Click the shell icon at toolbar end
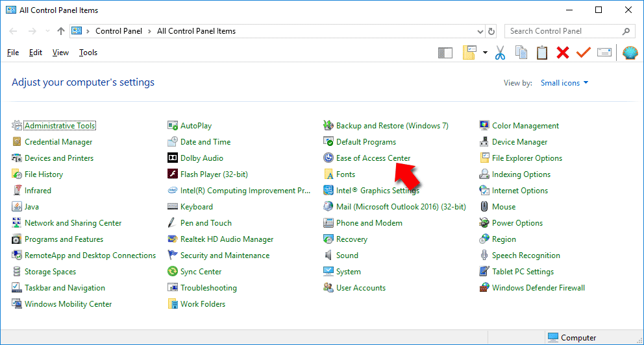Image resolution: width=644 pixels, height=345 pixels. click(630, 53)
